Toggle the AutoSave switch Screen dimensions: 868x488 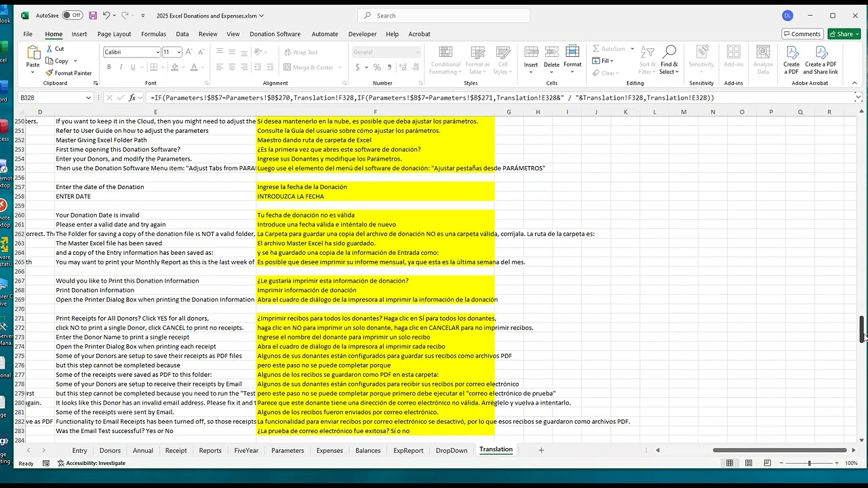coord(72,16)
